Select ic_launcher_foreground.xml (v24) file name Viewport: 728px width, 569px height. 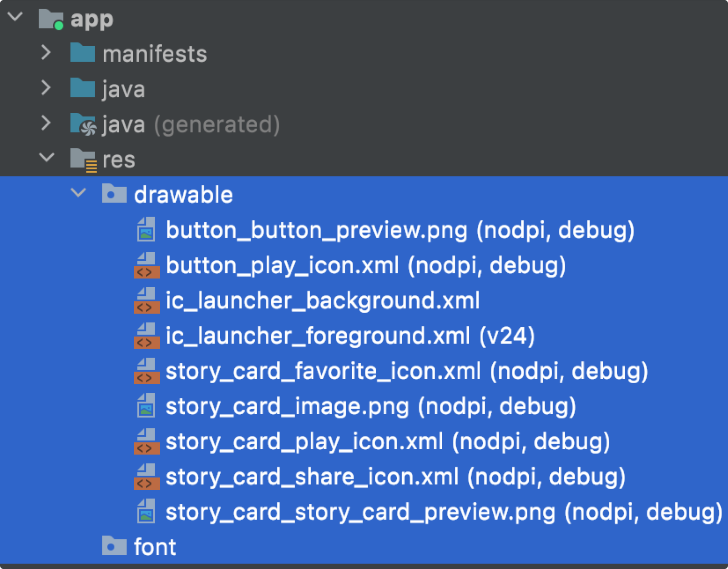point(350,336)
